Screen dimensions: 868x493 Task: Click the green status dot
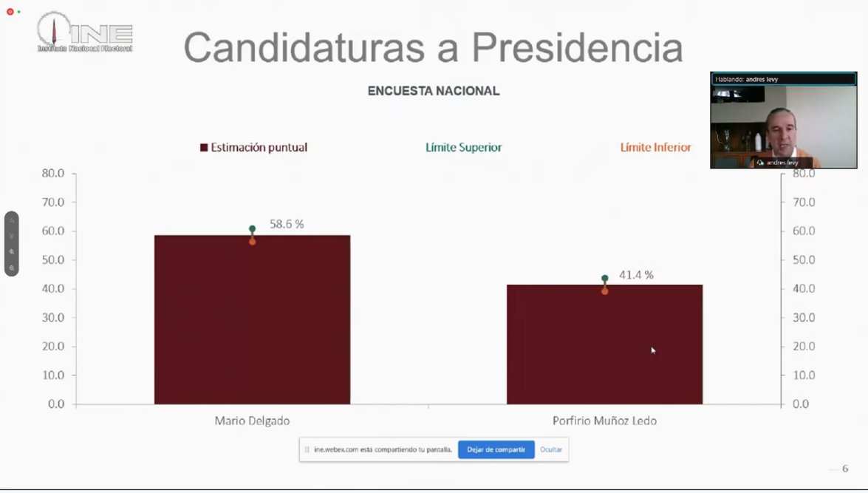point(18,12)
